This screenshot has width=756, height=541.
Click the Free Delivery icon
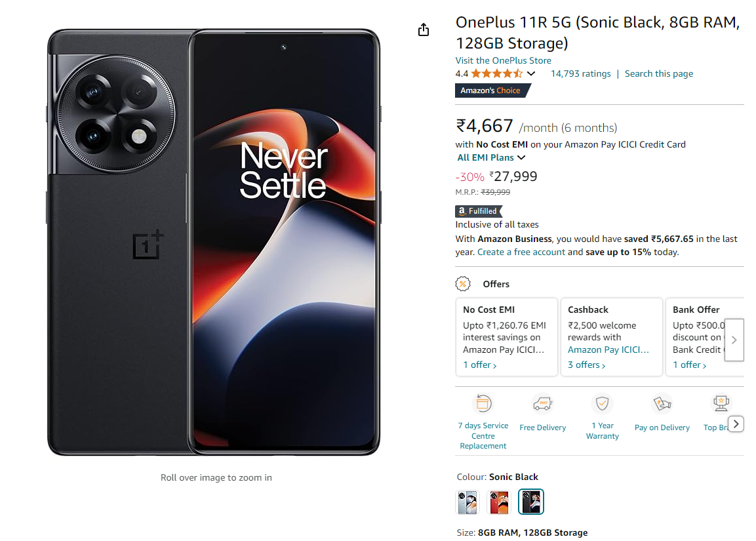click(x=543, y=403)
